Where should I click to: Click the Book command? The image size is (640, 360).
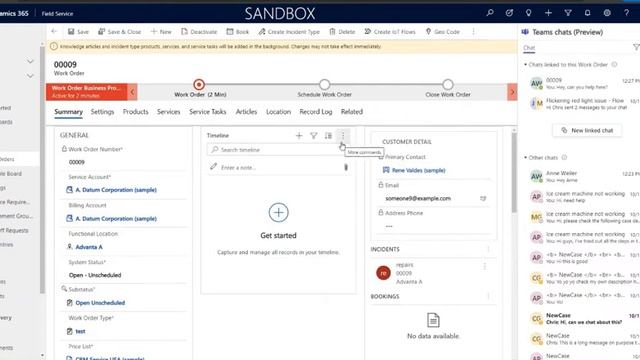(x=238, y=31)
